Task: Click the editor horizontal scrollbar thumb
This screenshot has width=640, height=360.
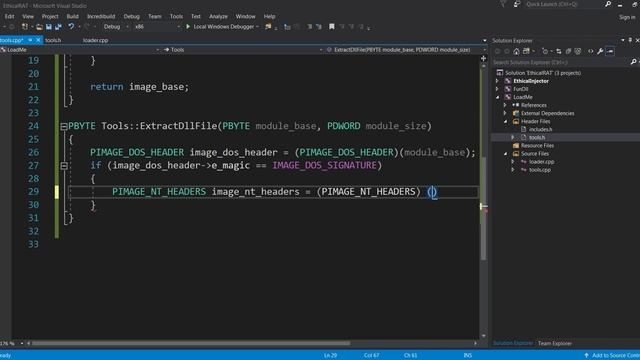Action: tap(191, 344)
